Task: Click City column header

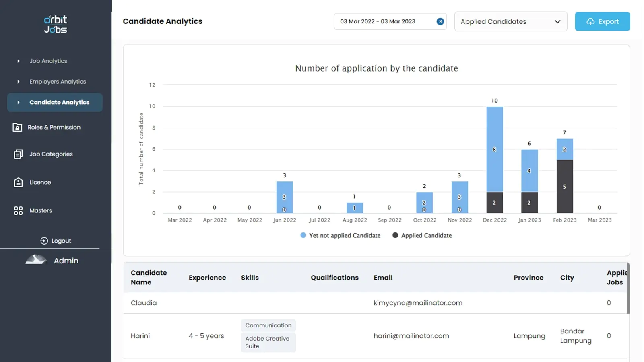Action: click(x=567, y=278)
